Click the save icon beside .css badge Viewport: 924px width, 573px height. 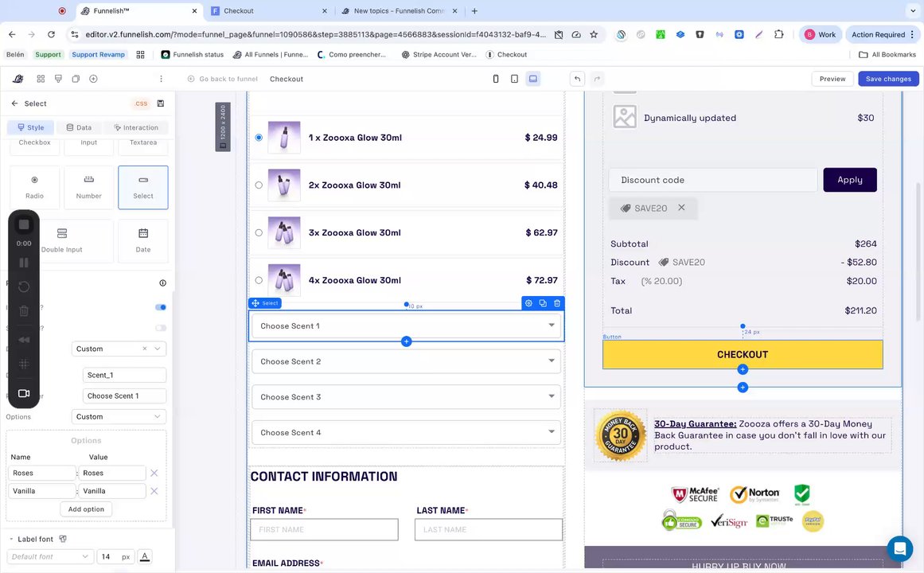160,103
